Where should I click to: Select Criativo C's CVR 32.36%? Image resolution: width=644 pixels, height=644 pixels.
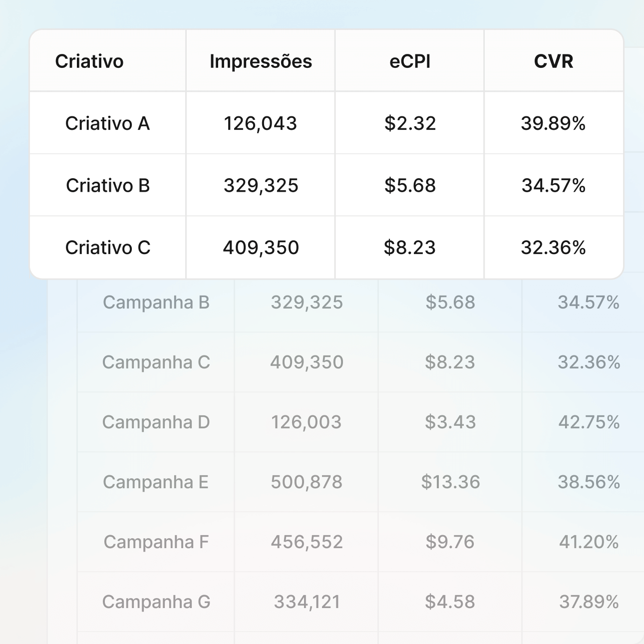pos(553,248)
